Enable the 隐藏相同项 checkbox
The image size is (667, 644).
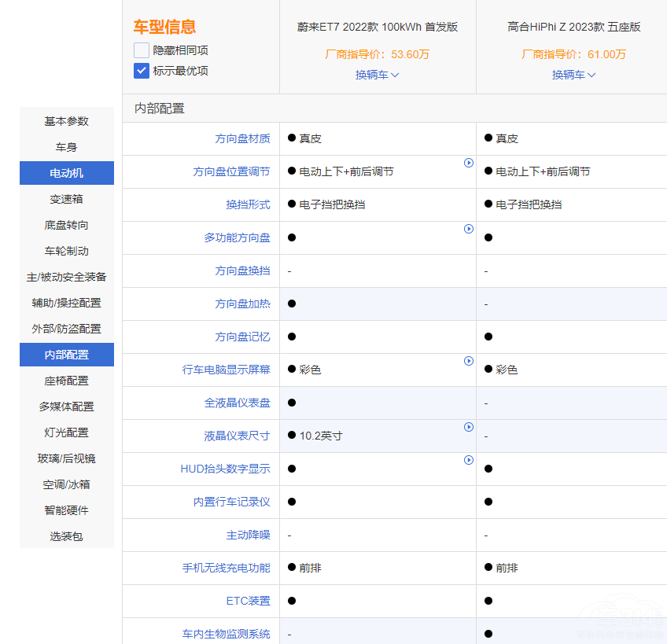142,50
